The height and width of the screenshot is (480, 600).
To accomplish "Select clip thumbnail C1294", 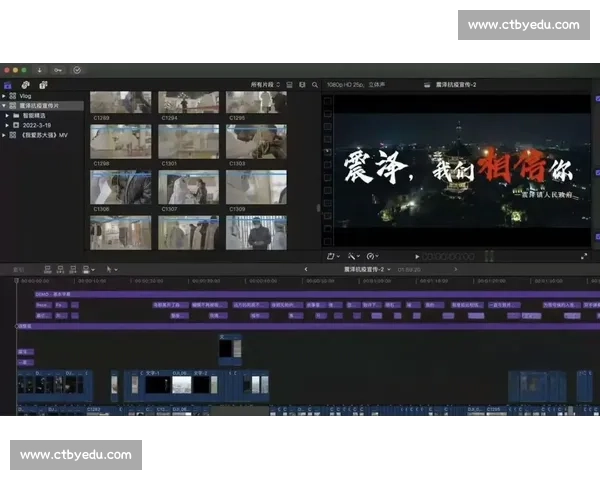I will 189,102.
